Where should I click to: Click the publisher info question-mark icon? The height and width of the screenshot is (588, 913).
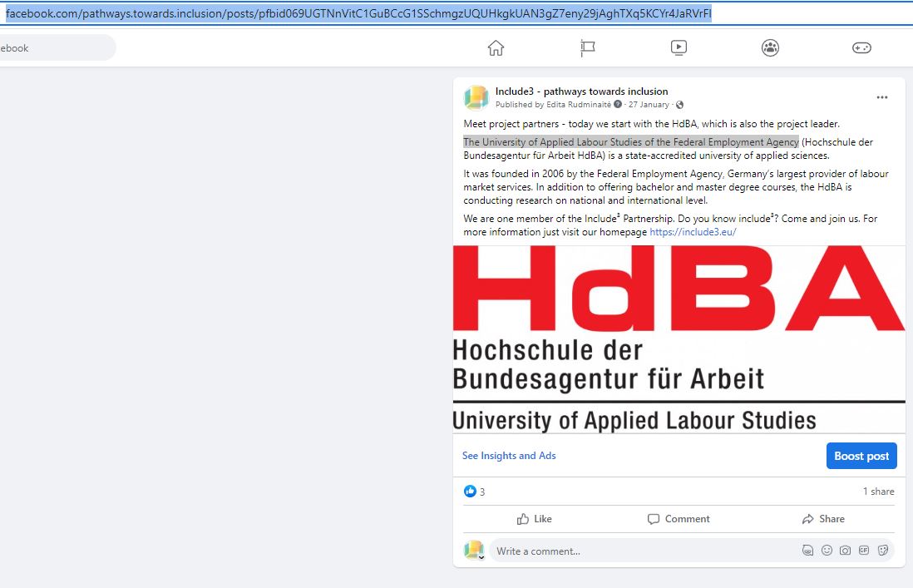[618, 104]
